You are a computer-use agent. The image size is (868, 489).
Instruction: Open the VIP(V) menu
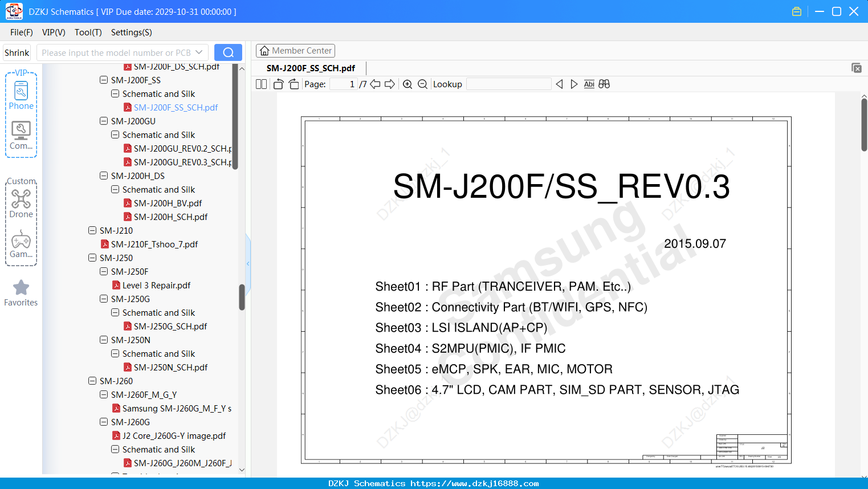coord(54,32)
